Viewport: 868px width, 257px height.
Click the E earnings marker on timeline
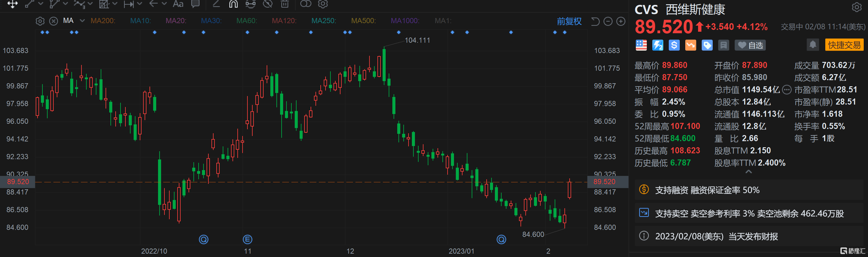click(247, 240)
